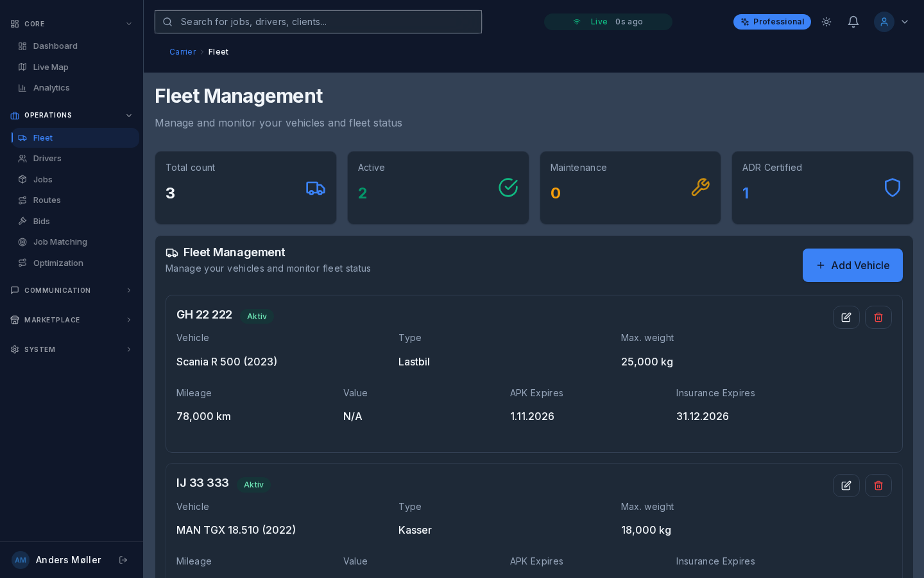Follow the Carrier breadcrumb link
924x578 pixels.
click(182, 52)
